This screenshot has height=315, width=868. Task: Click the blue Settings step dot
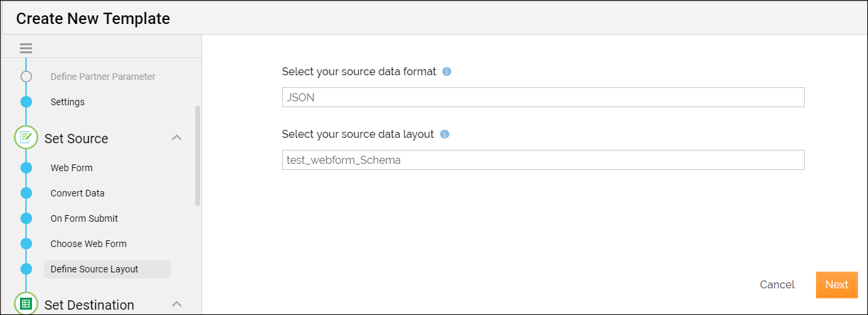point(26,102)
